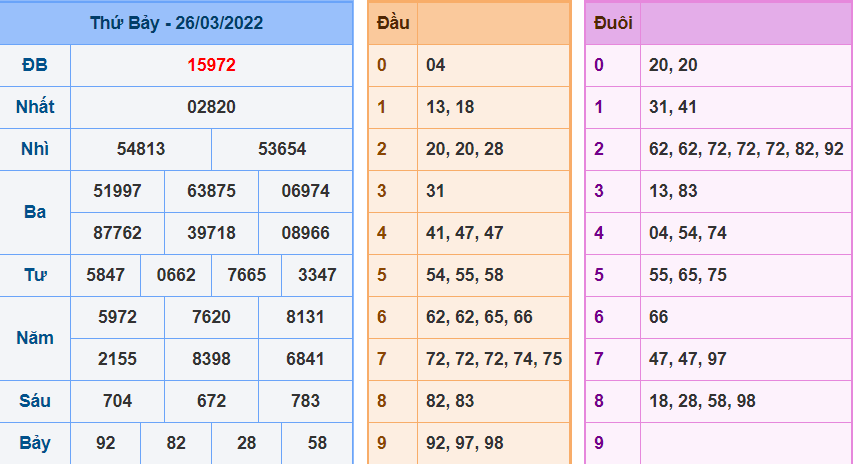
Task: Click Đuôi row 8 values 18, 28, 58, 98
Action: pos(702,401)
